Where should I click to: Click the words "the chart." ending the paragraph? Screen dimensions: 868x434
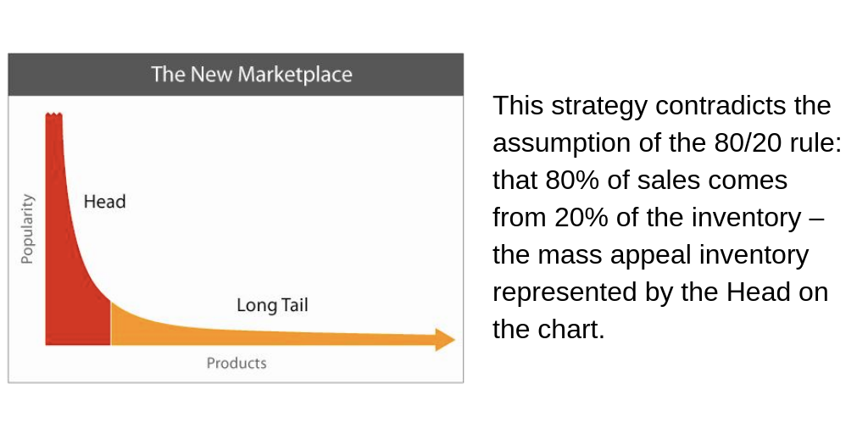click(548, 330)
